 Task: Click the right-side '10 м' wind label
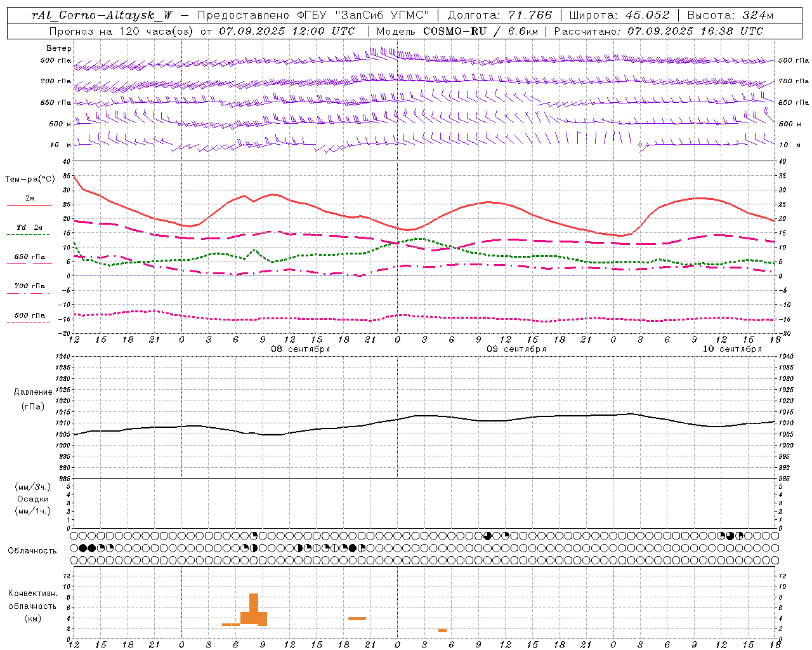[789, 145]
